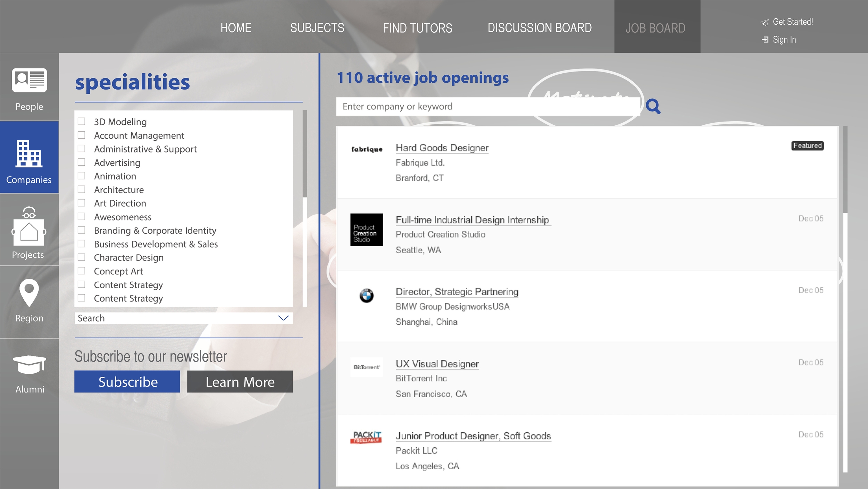868x489 pixels.
Task: Open the UX Visual Designer job link
Action: click(x=437, y=364)
